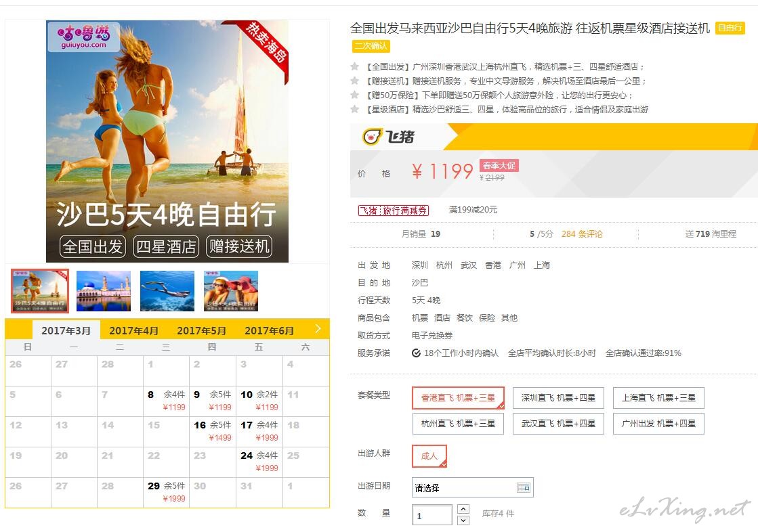Screen dimensions: 758x532
Task: Click the confirmation checkmark icon beside 18个工作小时内确认
Action: pyautogui.click(x=416, y=353)
